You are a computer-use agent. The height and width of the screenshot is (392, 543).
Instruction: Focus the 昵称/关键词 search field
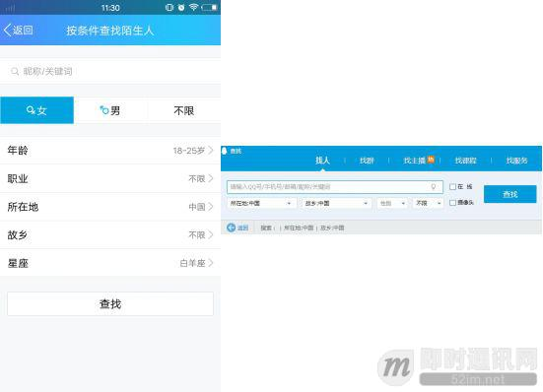coord(110,72)
